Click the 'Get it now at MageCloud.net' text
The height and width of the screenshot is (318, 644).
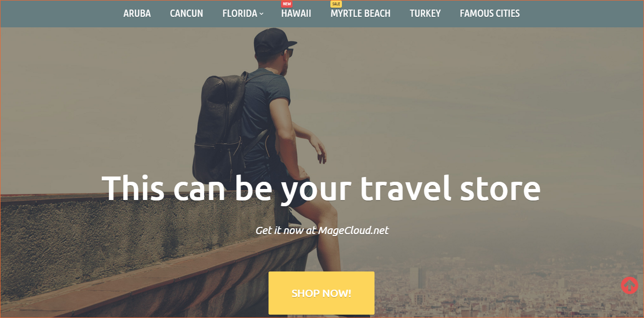322,230
